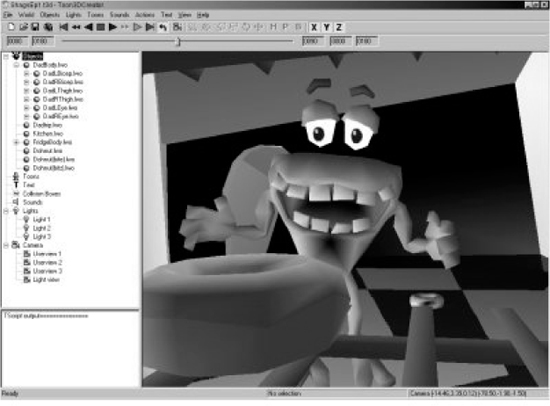Click the undo curved-arrow toolbar icon
The image size is (550, 406).
[x=163, y=27]
